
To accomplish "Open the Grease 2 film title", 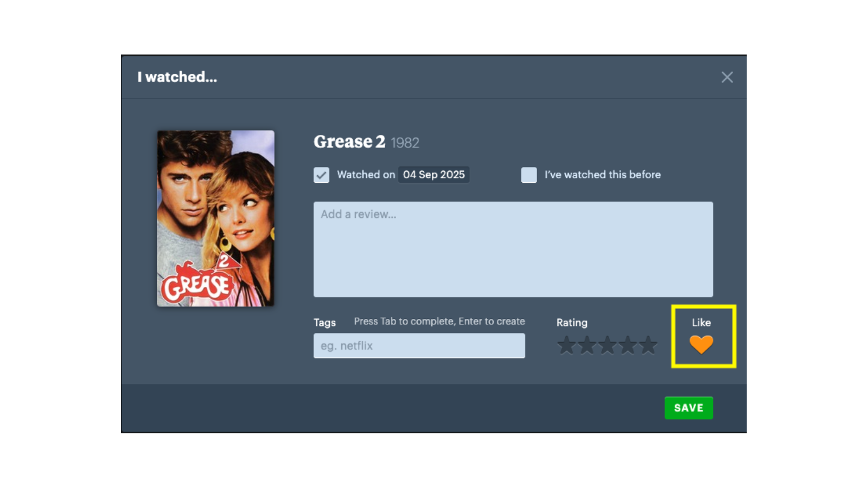I will click(x=349, y=142).
